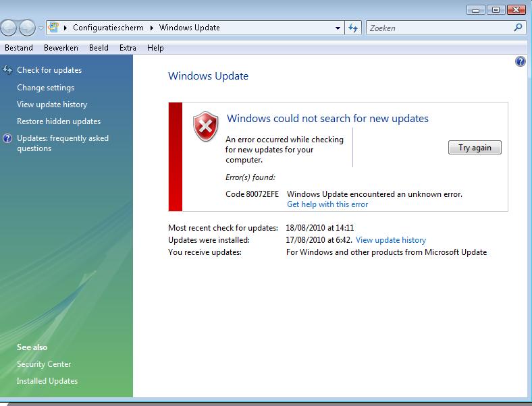
Task: Open the recent pages dropdown arrow
Action: coord(41,28)
